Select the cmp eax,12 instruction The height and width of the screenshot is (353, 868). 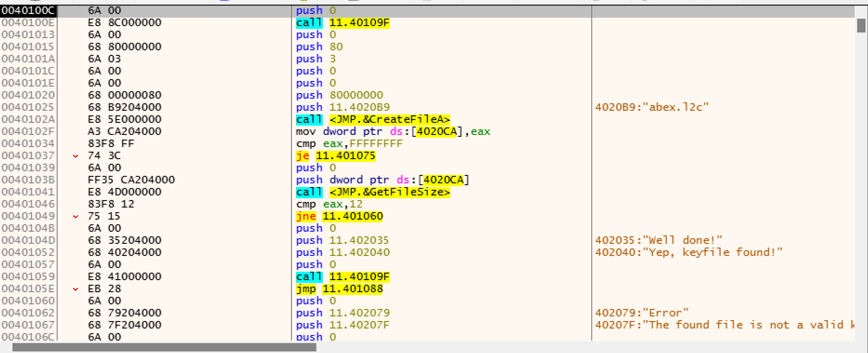[x=329, y=204]
